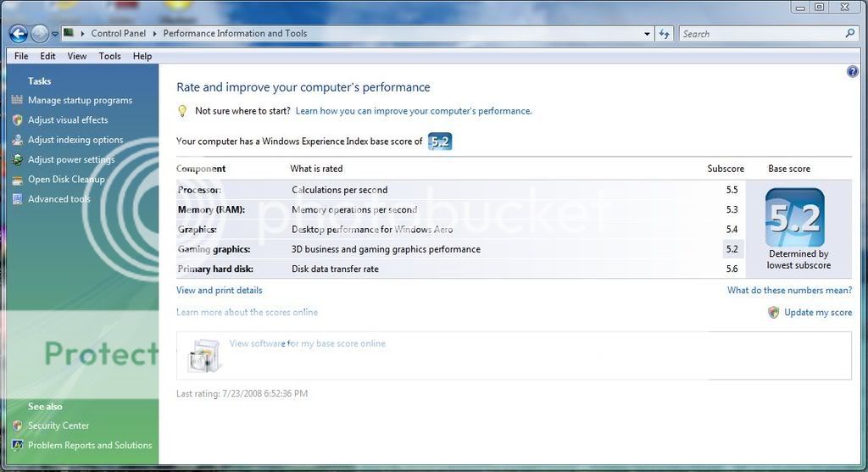The image size is (868, 472).
Task: Click the 5.3 memory subscore
Action: [x=732, y=209]
